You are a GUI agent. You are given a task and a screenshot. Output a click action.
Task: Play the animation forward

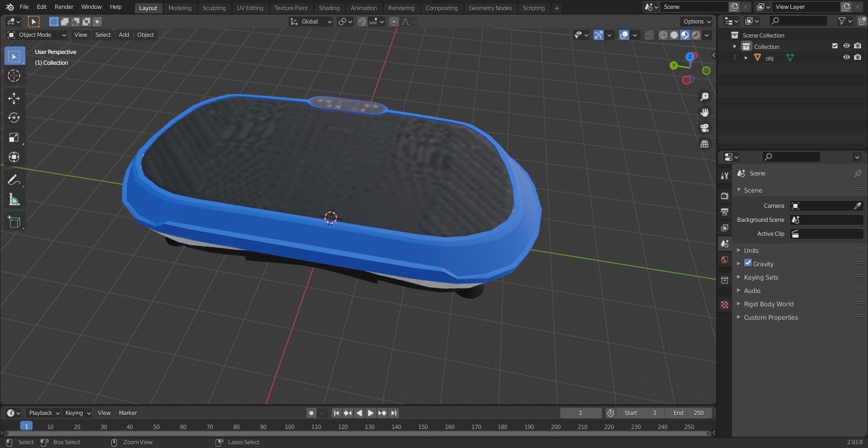[370, 413]
